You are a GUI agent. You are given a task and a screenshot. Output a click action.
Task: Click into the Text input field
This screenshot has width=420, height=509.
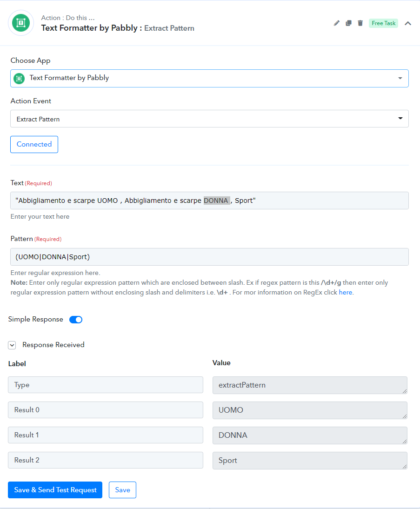(209, 201)
